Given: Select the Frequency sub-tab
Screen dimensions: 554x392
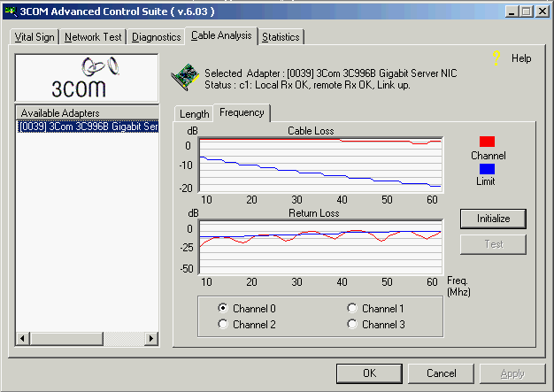Looking at the screenshot, I should [242, 112].
